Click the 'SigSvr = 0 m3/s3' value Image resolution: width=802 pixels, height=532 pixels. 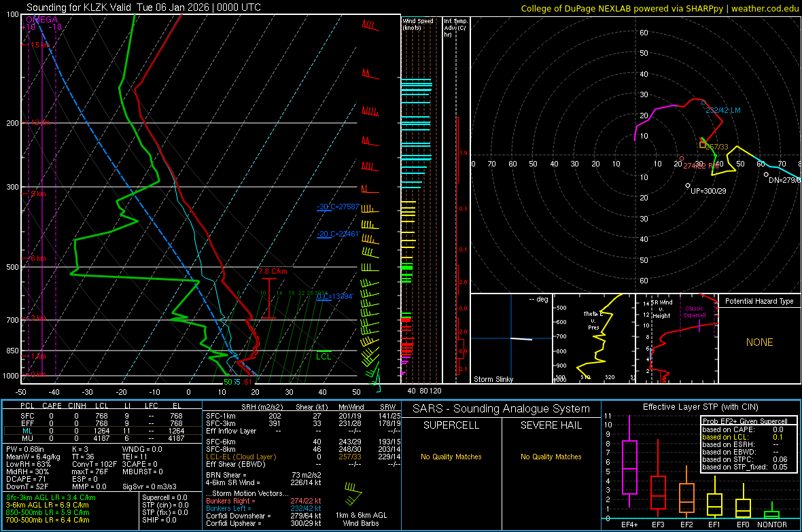click(x=150, y=486)
